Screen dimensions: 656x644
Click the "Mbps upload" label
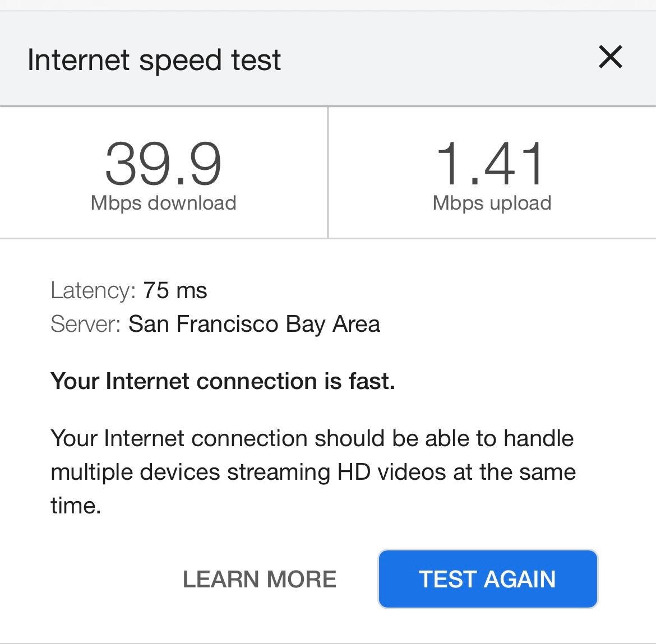point(492,203)
